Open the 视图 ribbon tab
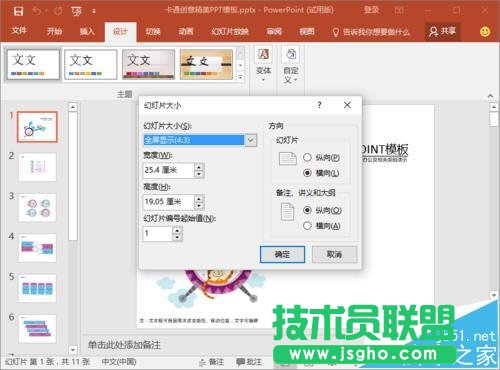The width and height of the screenshot is (500, 370). coord(307,31)
